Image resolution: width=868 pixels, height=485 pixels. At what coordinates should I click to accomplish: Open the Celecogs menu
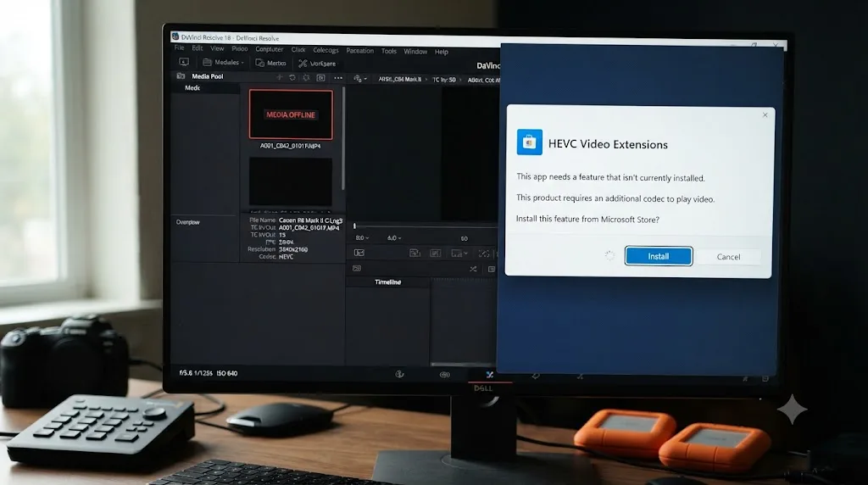325,50
